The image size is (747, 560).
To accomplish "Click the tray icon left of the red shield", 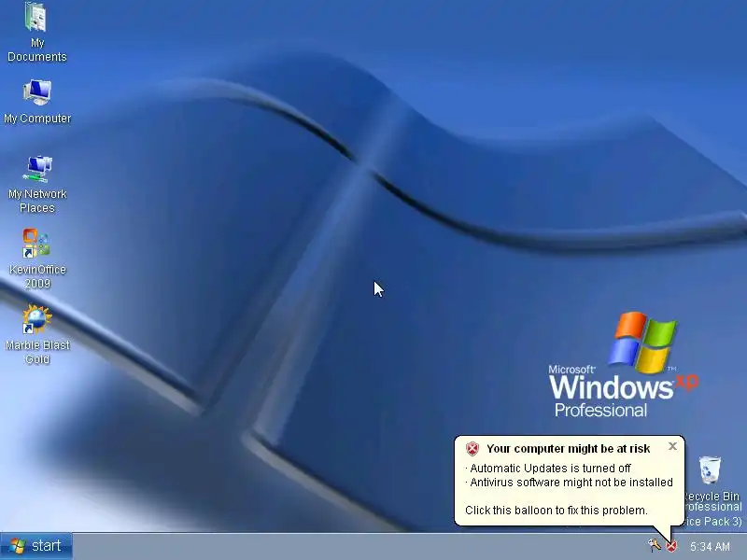I will [655, 545].
